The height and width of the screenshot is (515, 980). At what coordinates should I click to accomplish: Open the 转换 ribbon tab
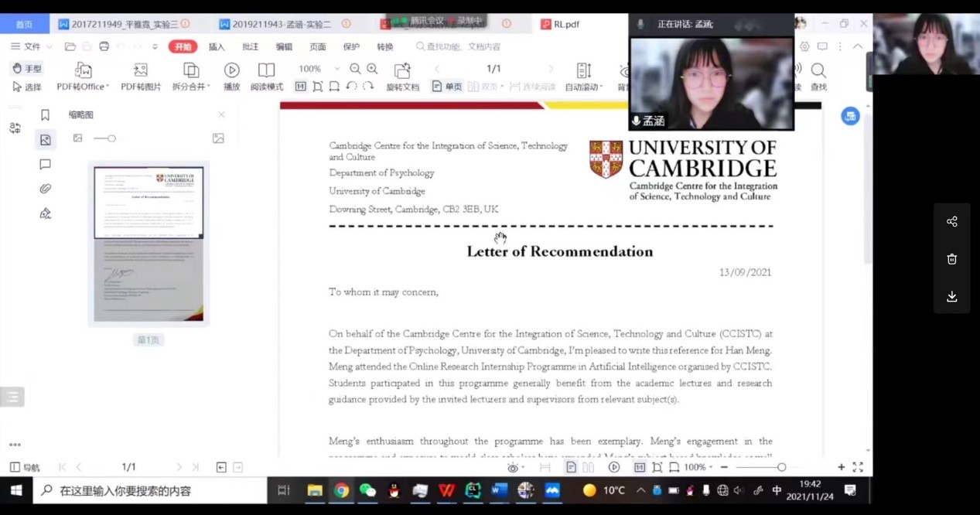[385, 46]
